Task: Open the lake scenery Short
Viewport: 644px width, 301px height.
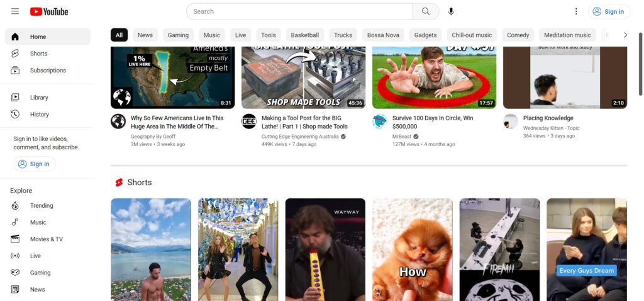Action: 151,249
